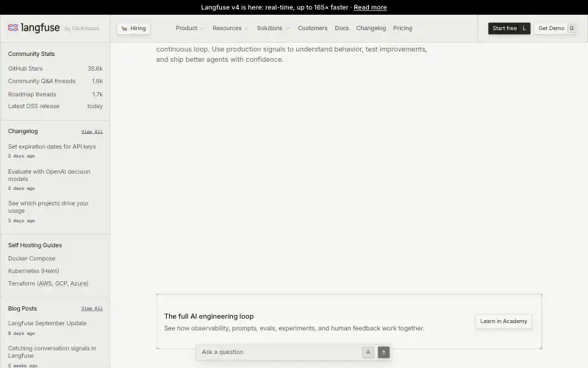Image resolution: width=588 pixels, height=368 pixels.
Task: Click the Learn in Academy button
Action: point(503,322)
